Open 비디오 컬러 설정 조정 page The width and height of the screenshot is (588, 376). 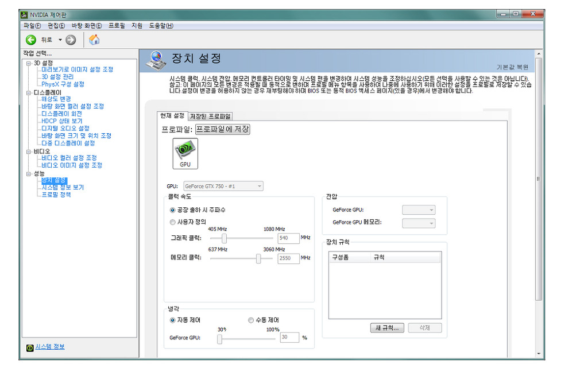click(69, 158)
